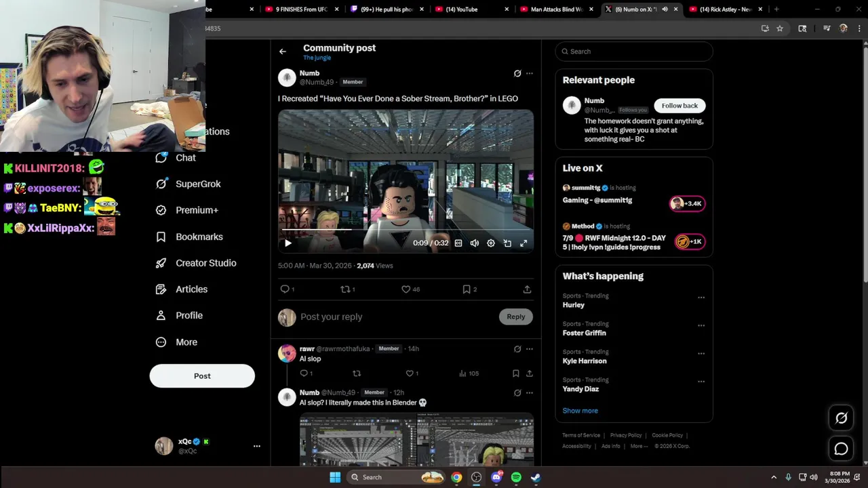Open Bookmarks in the sidebar

189,237
